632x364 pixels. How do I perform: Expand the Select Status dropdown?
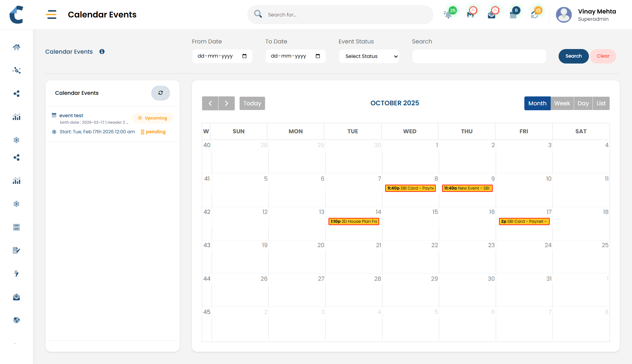coord(369,56)
